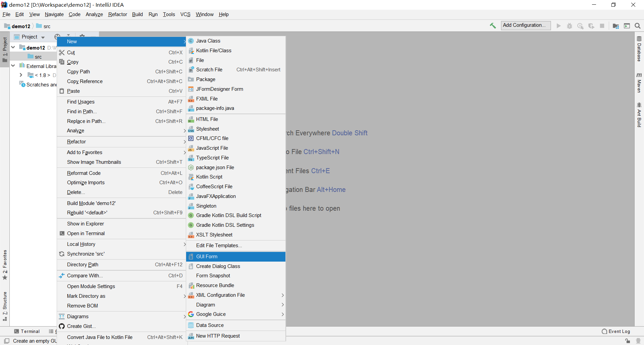
Task: Open the Database tool window
Action: pos(639,49)
